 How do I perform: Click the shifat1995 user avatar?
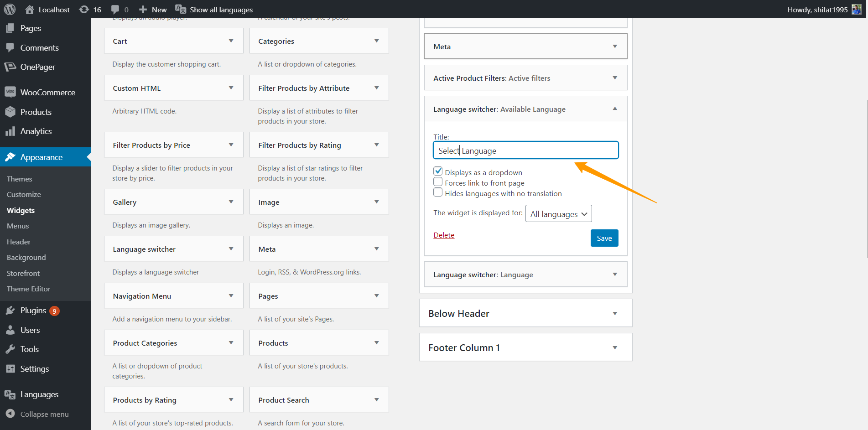[x=857, y=9]
